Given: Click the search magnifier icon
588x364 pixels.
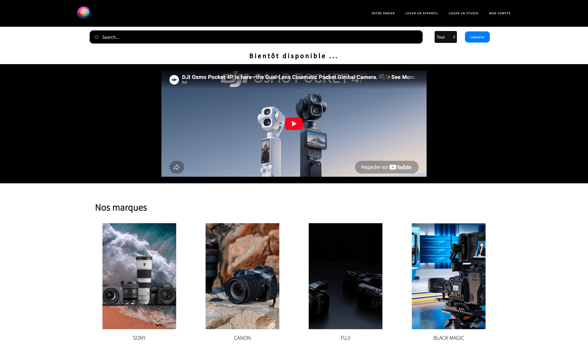Looking at the screenshot, I should 96,37.
